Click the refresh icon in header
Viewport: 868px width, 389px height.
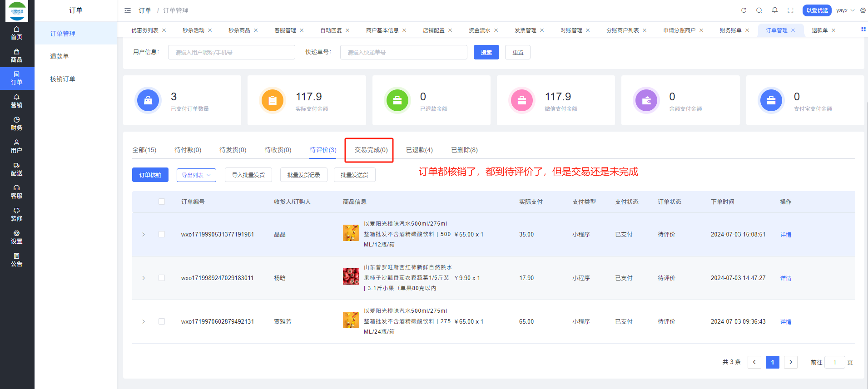tap(744, 10)
